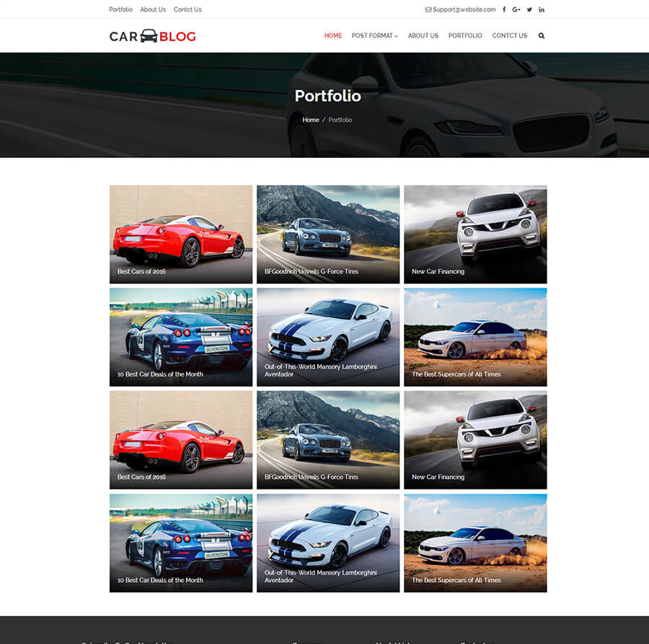Open the search magnifier icon

(x=542, y=35)
